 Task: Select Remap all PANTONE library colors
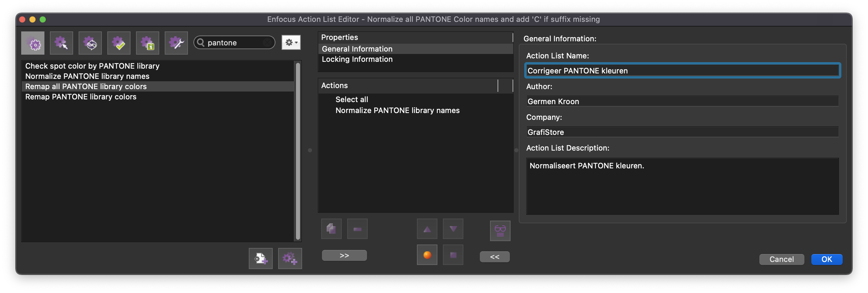[x=158, y=86]
